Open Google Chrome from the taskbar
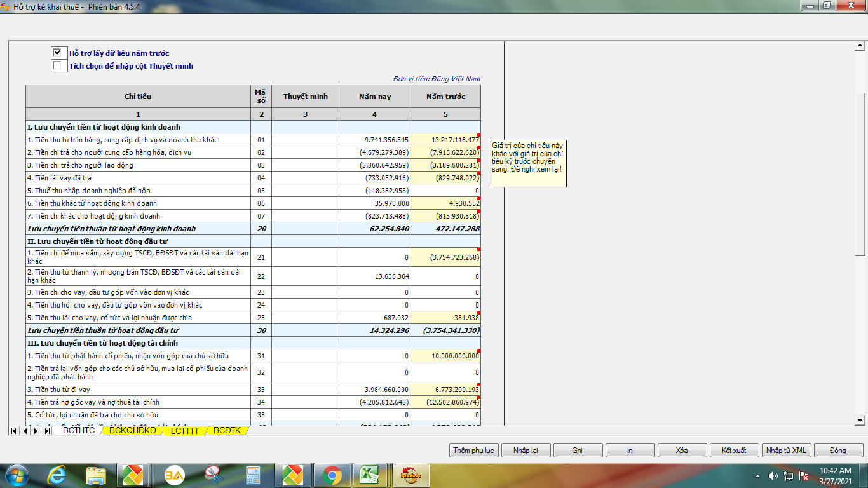 [x=331, y=475]
